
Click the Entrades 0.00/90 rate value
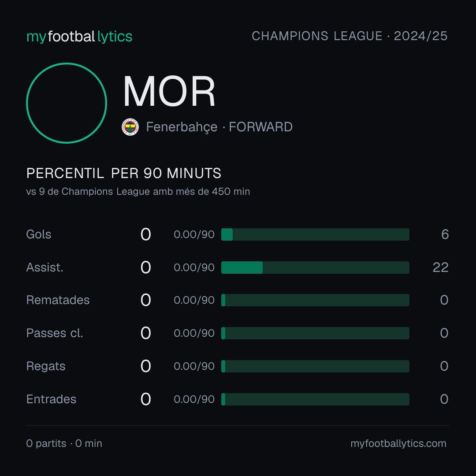click(x=194, y=399)
